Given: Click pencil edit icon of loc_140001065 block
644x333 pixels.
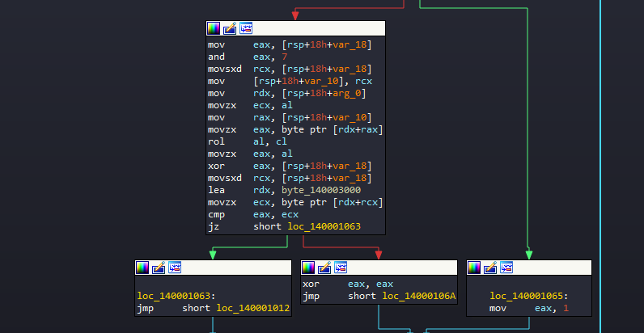Looking at the screenshot, I should [490, 268].
